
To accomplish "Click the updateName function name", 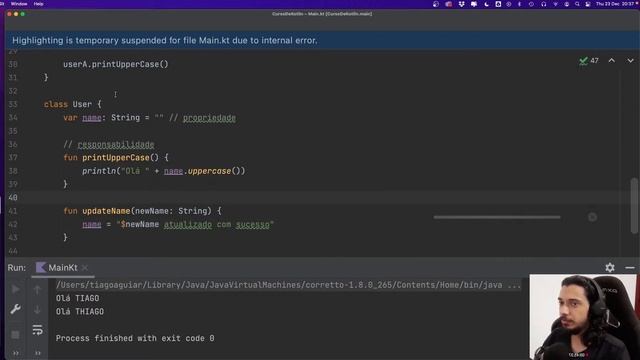I will [x=106, y=211].
